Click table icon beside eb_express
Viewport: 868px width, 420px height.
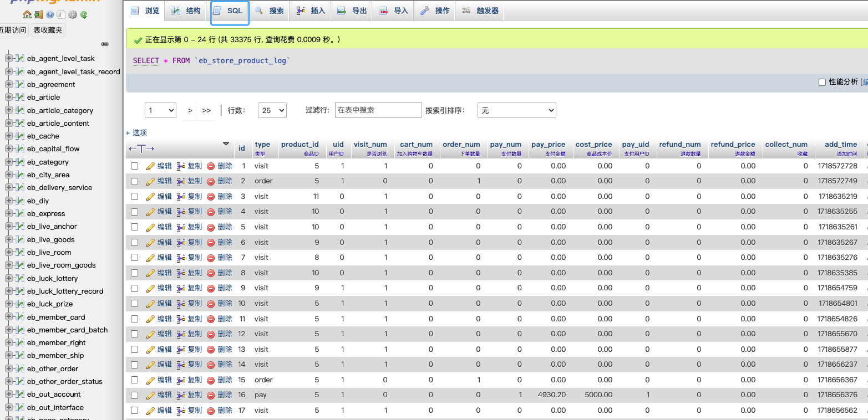click(20, 213)
